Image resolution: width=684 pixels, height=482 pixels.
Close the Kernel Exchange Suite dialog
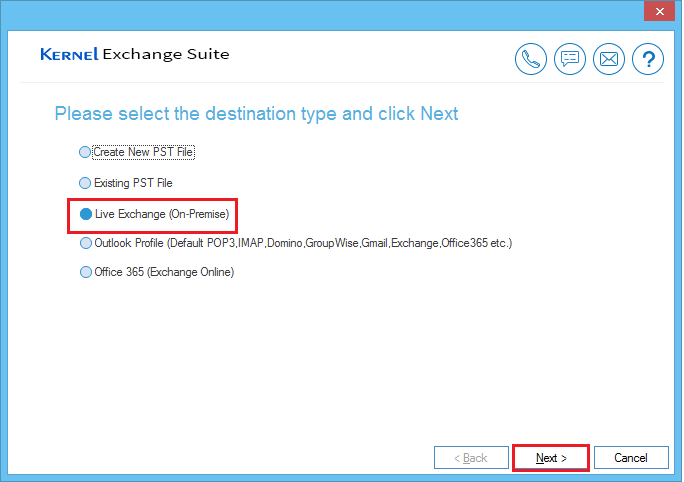(x=659, y=11)
